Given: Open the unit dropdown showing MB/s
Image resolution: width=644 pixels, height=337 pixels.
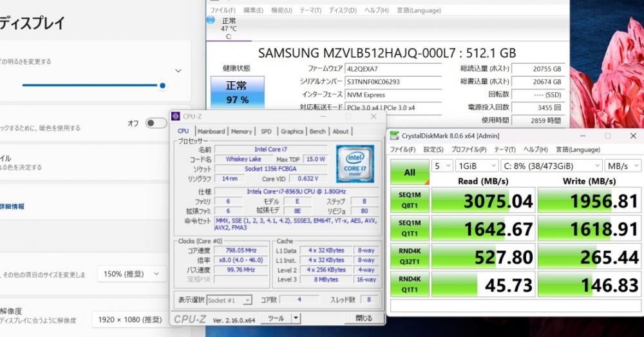Looking at the screenshot, I should (x=623, y=166).
